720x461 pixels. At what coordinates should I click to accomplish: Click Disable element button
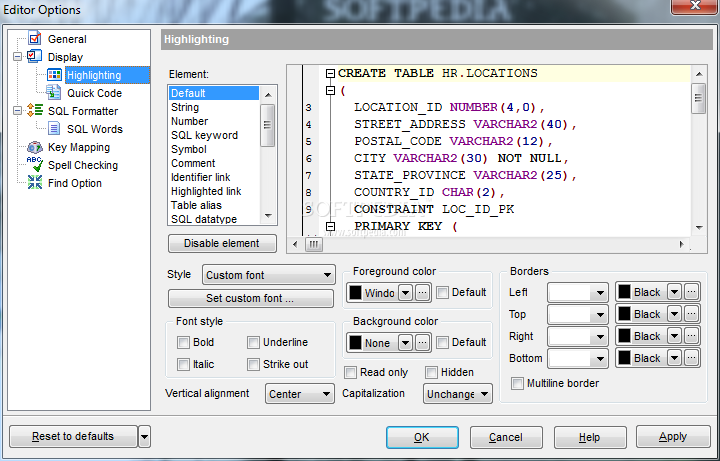coord(222,243)
